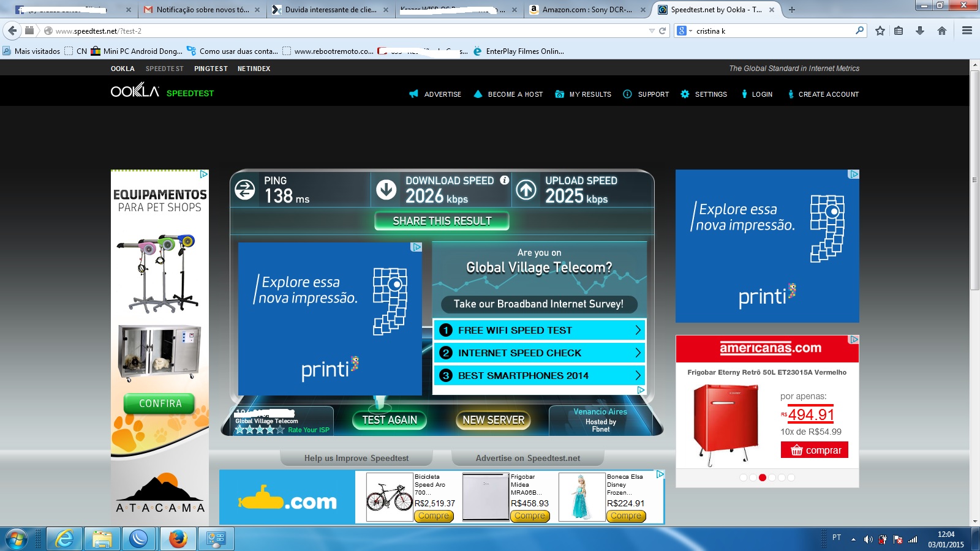Open the volume control in the system tray
The image size is (980, 551).
pos(868,539)
